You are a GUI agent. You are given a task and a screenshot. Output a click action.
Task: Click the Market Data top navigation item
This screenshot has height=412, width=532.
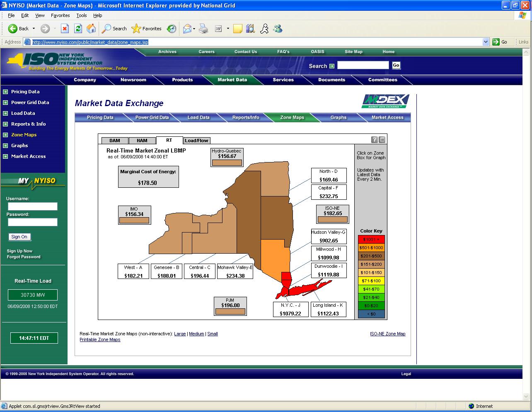232,80
